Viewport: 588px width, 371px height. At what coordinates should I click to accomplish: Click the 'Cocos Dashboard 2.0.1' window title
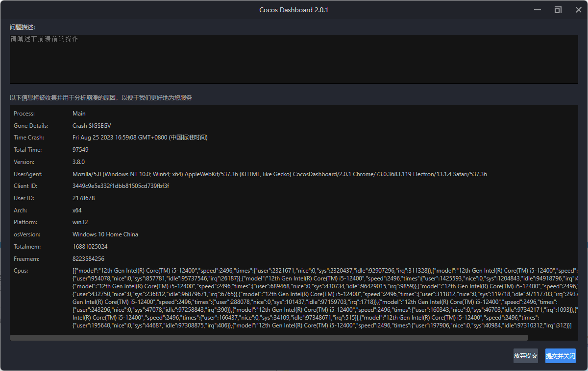[x=294, y=10]
